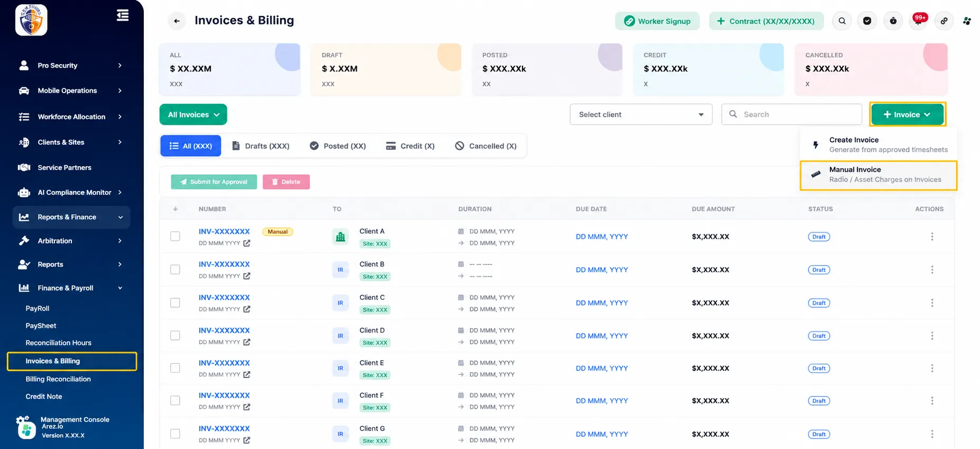
Task: Switch to the Drafts (XXX) tab
Action: click(261, 146)
